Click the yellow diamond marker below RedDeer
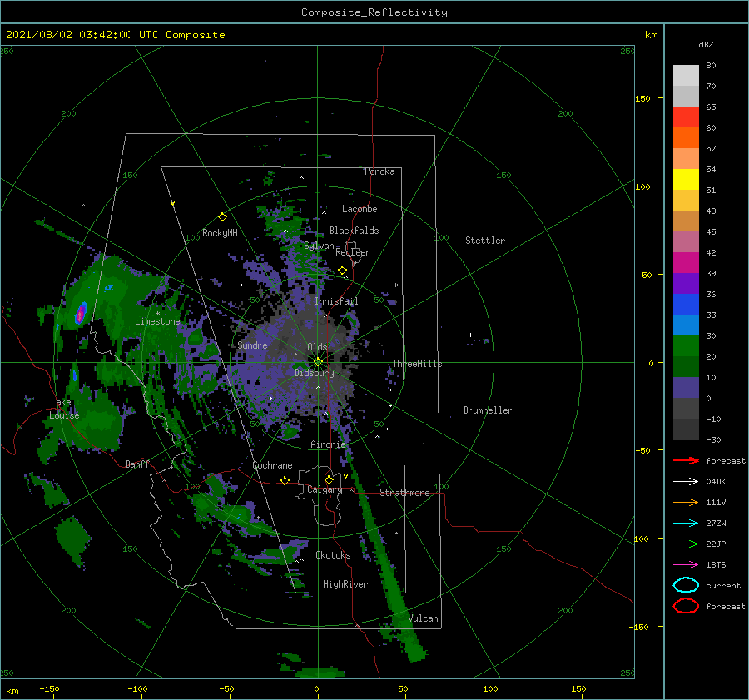 click(343, 271)
